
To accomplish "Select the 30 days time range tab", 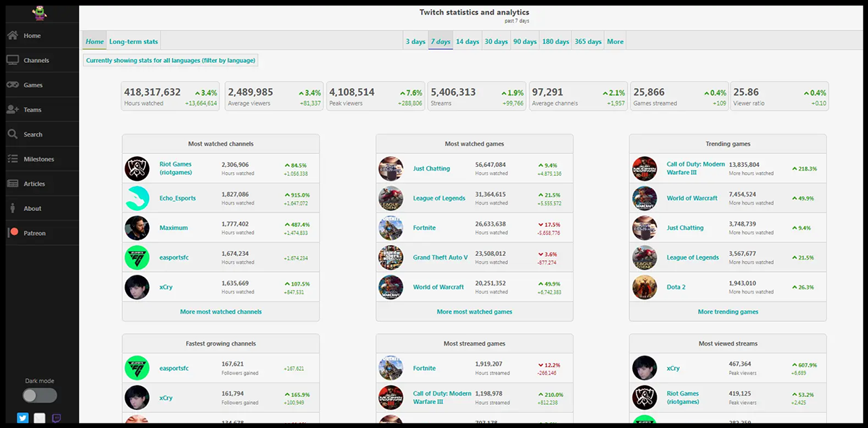I will pos(496,42).
